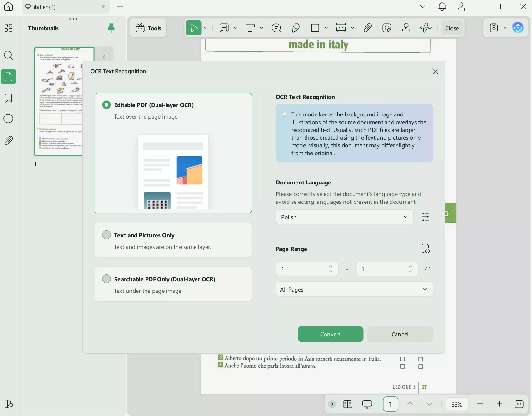Add a sticky note comment
The image size is (532, 416).
(x=276, y=28)
